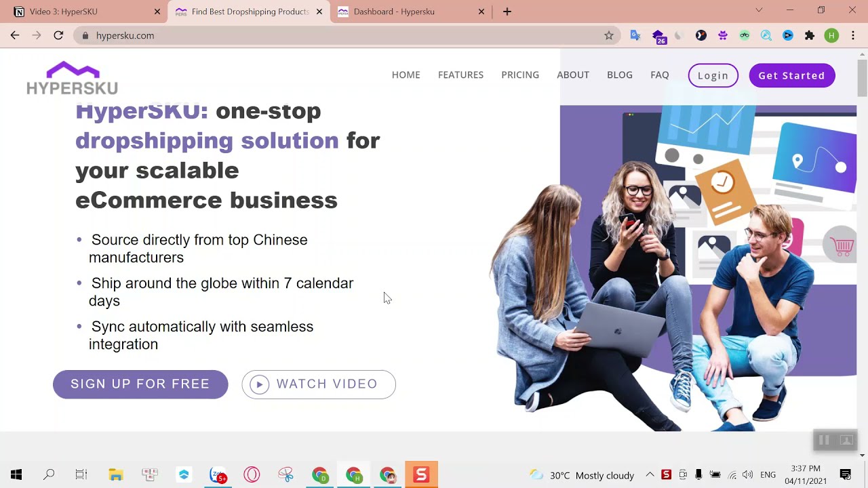The image size is (868, 488).
Task: Open the red Snagit S taskbar app
Action: tap(421, 474)
